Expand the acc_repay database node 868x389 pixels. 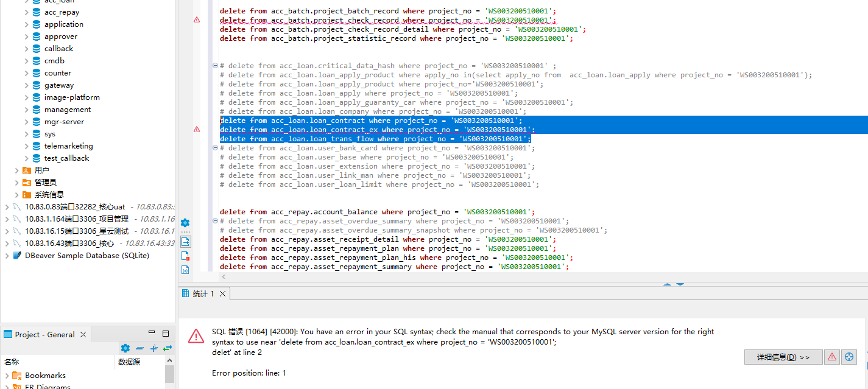point(26,12)
